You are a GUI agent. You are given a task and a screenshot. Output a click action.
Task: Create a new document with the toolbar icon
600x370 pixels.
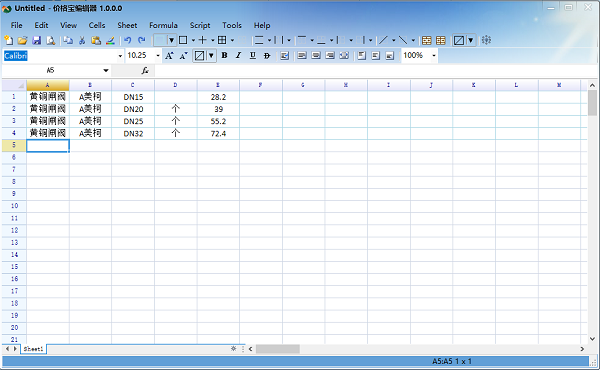(x=8, y=40)
